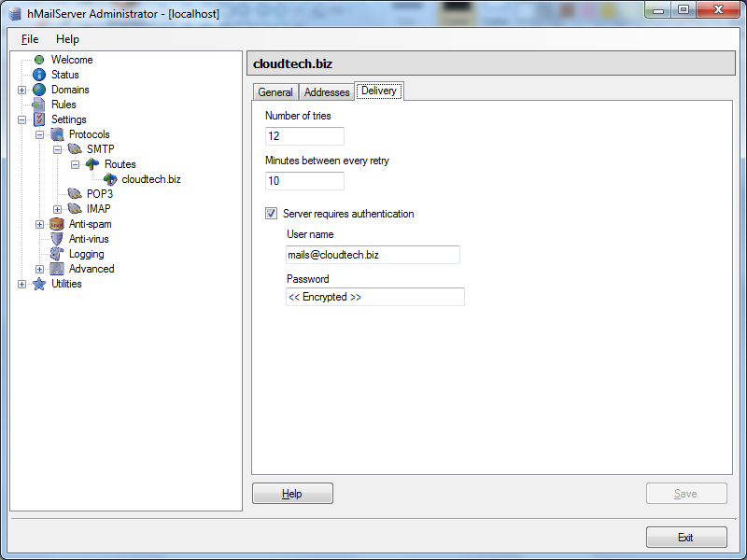The height and width of the screenshot is (560, 747).
Task: Select the POP3 label in tree
Action: 100,194
